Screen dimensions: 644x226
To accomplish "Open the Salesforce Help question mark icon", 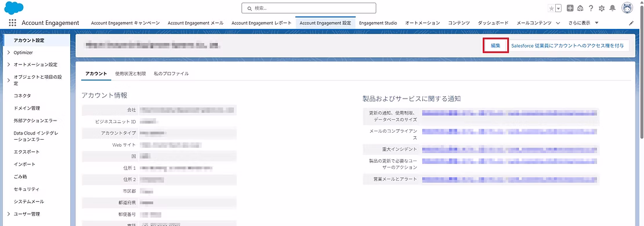I will [591, 8].
